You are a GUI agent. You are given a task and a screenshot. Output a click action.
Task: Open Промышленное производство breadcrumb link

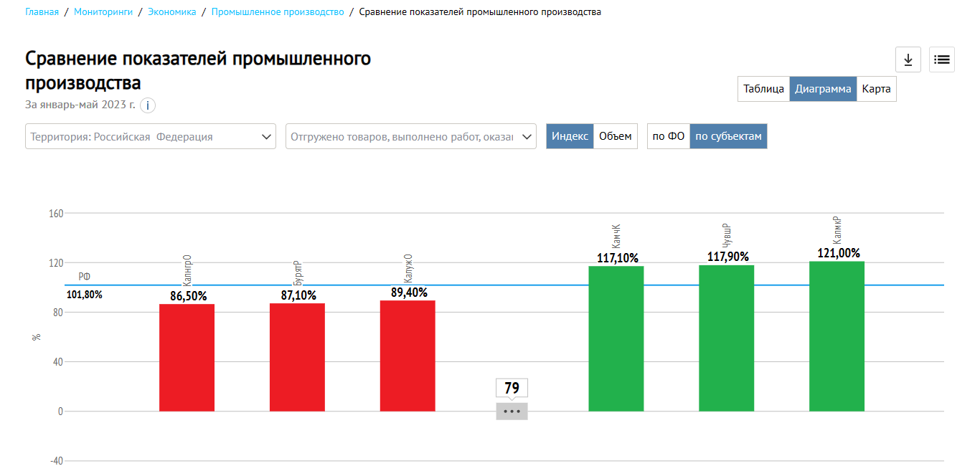click(x=278, y=12)
